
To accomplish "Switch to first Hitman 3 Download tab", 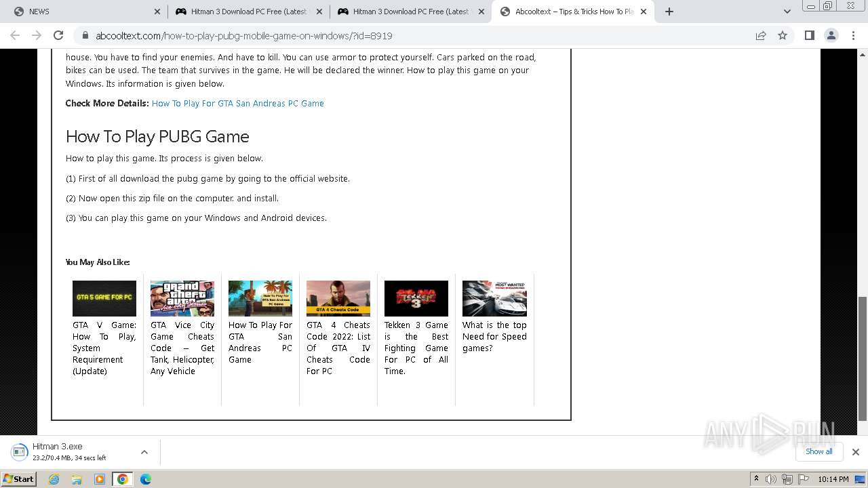I will [248, 12].
